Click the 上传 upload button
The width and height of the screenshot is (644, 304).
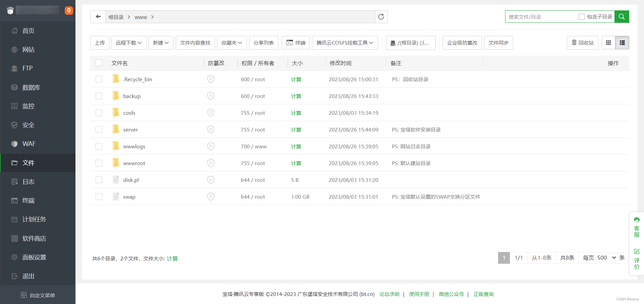[100, 43]
